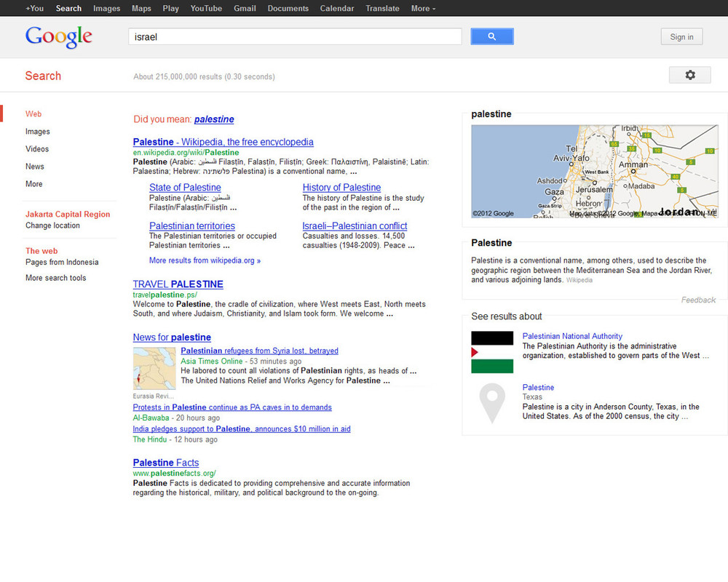
Task: Select Pages from Indonesia filter
Action: click(x=62, y=262)
